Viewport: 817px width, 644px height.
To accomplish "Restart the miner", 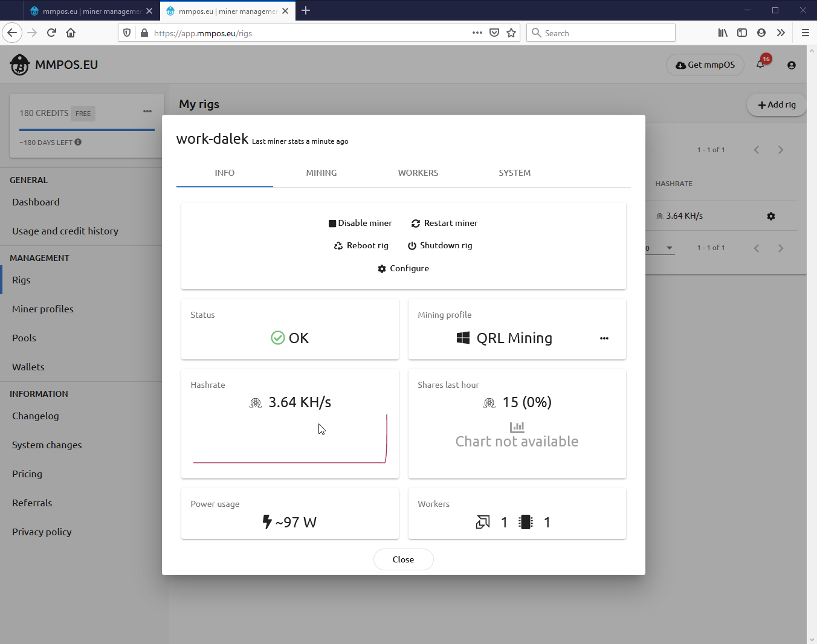I will click(x=445, y=223).
